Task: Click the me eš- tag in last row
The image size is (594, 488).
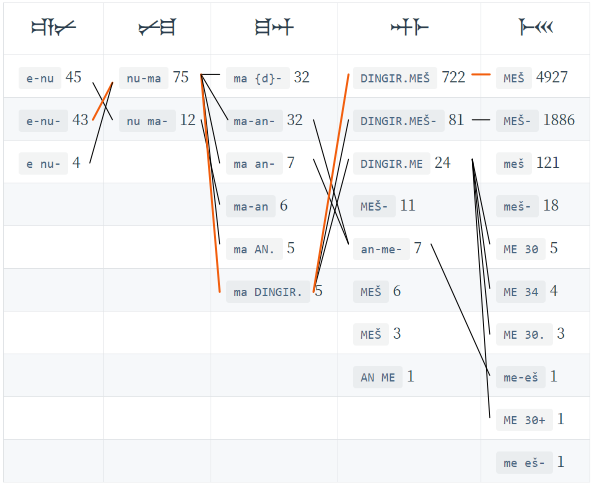Action: 524,463
